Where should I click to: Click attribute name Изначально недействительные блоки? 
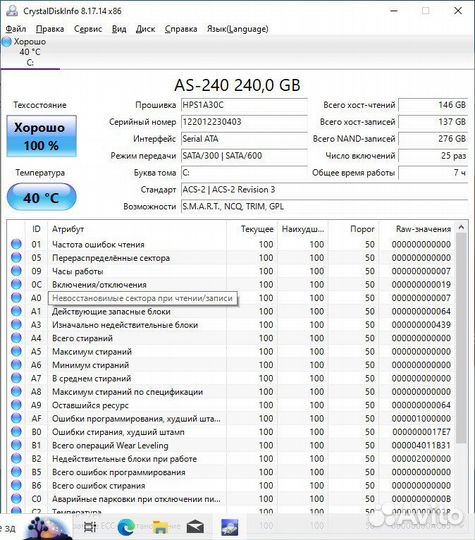click(125, 325)
